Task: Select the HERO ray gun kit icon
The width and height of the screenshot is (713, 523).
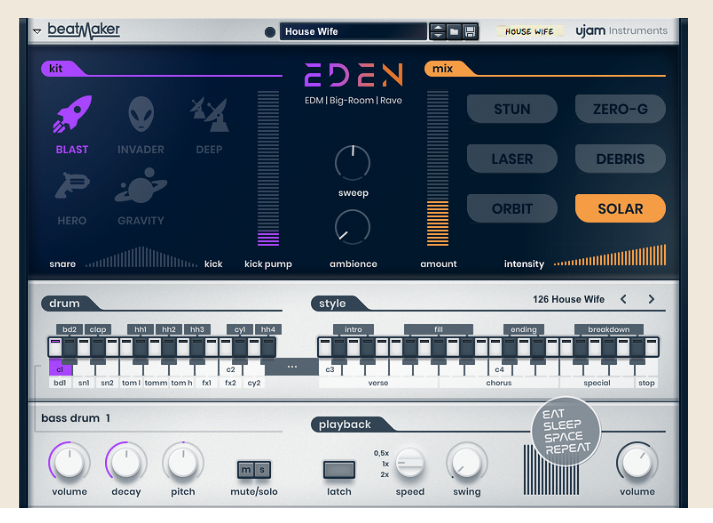Action: [72, 185]
